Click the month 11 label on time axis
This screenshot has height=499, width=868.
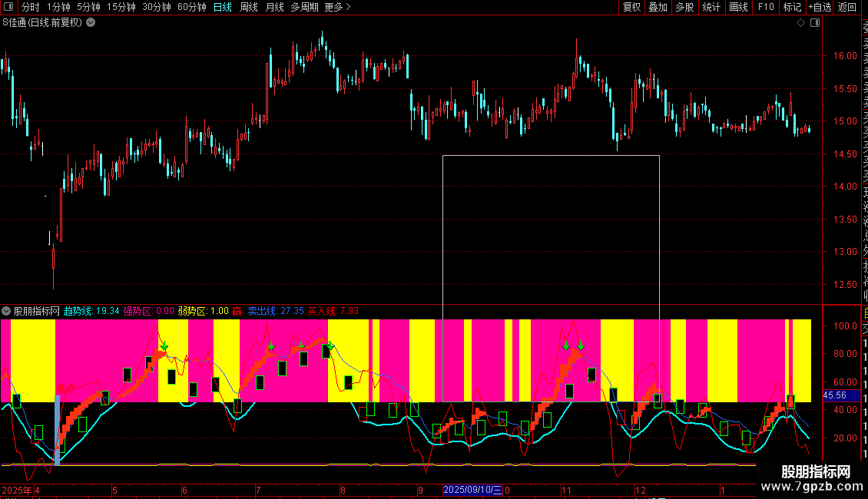point(566,490)
